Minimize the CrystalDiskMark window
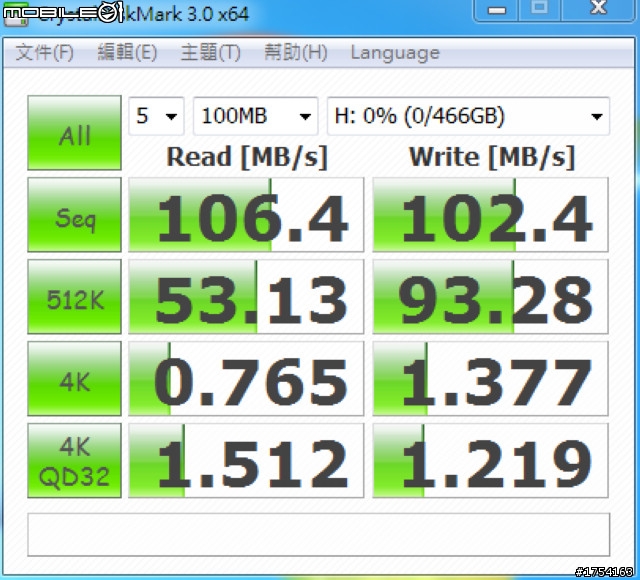 (496, 10)
